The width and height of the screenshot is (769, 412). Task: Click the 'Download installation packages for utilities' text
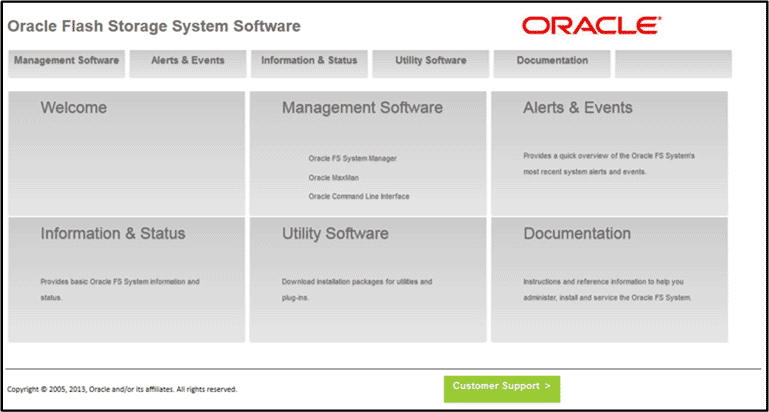click(357, 290)
